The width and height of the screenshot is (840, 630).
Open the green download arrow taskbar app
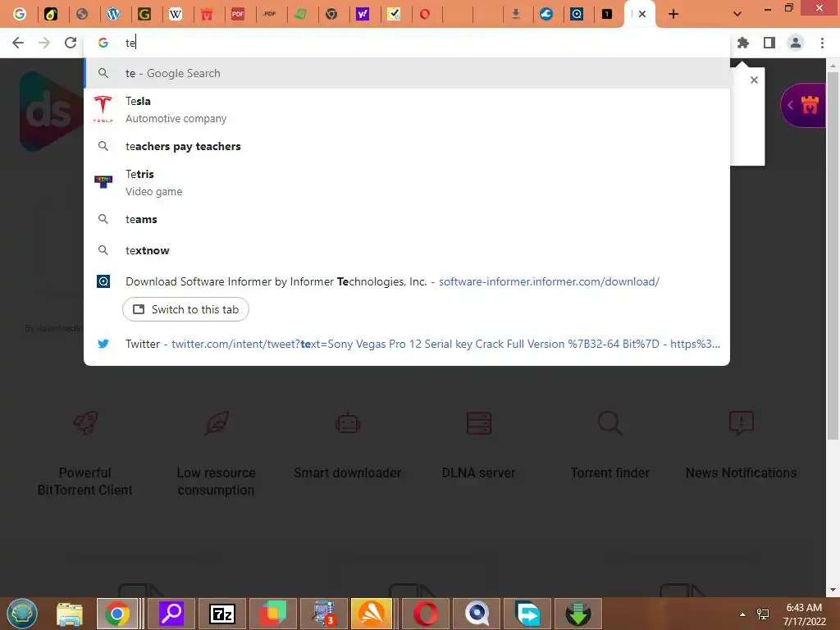578,614
